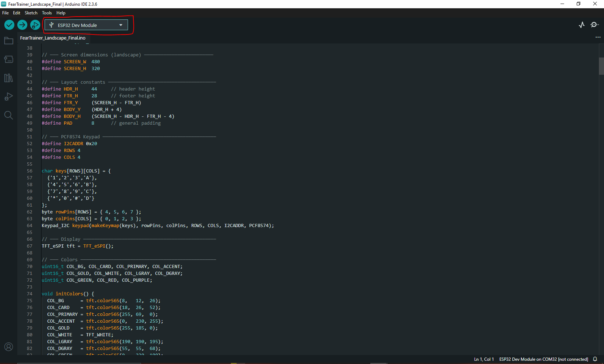The image size is (604, 364).
Task: Click the #define BODY_H line
Action: click(x=108, y=116)
